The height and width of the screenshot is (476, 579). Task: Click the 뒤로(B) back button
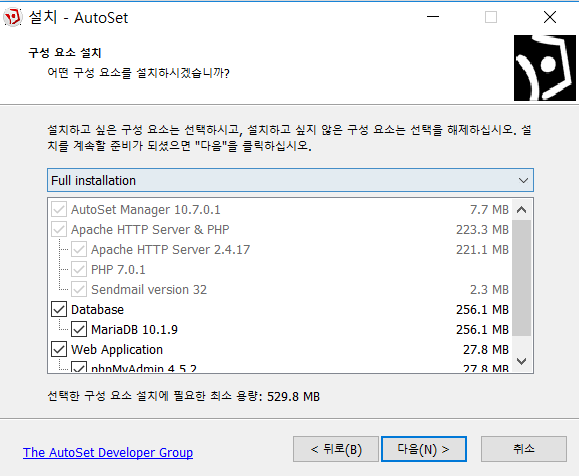pos(336,449)
